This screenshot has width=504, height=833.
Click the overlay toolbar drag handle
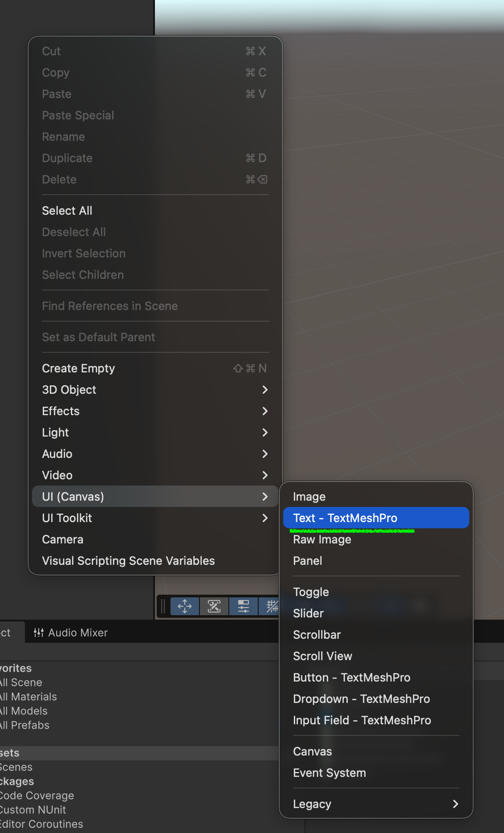point(163,606)
